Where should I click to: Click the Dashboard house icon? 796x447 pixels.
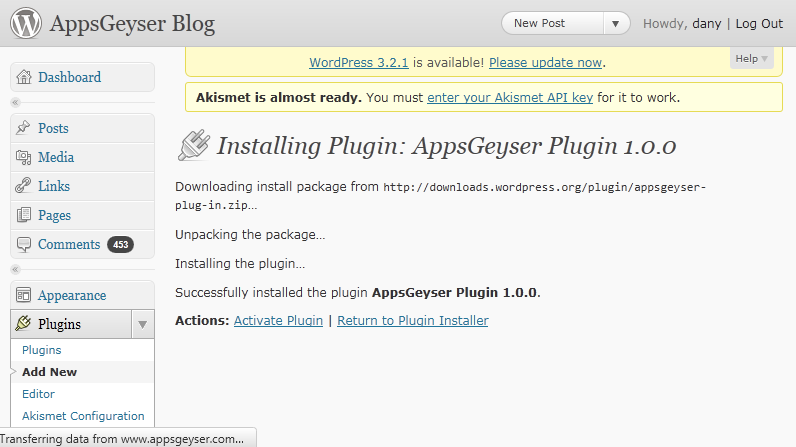pyautogui.click(x=24, y=77)
